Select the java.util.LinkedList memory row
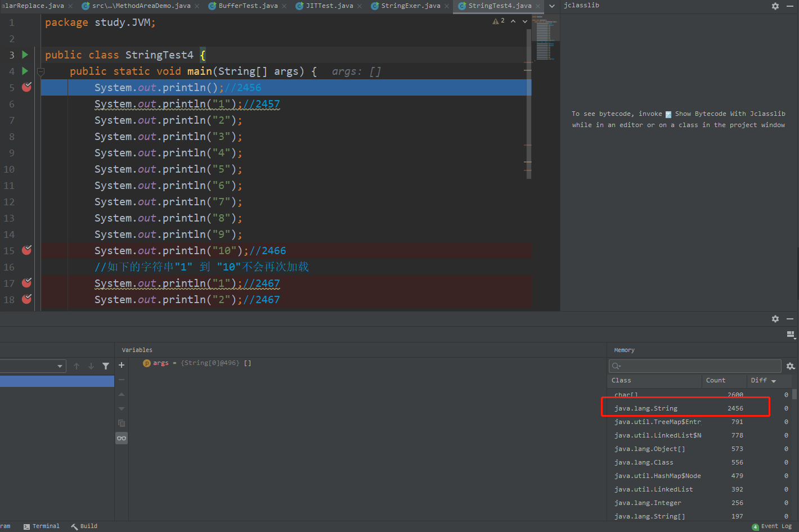This screenshot has width=799, height=532. 700,489
